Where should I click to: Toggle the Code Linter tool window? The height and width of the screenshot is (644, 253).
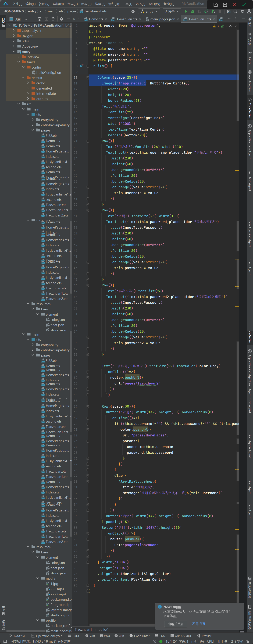click(x=140, y=636)
